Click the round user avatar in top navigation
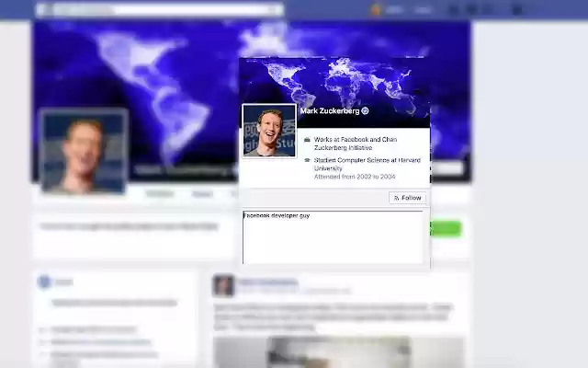The image size is (588, 368). point(376,10)
